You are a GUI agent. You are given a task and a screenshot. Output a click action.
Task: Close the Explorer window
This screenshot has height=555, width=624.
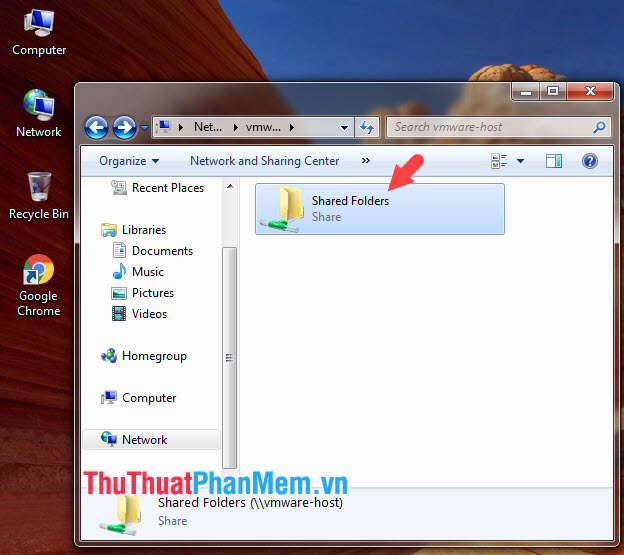(x=590, y=92)
